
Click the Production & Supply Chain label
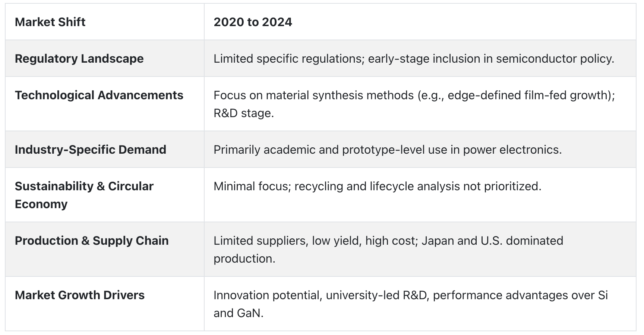point(92,241)
